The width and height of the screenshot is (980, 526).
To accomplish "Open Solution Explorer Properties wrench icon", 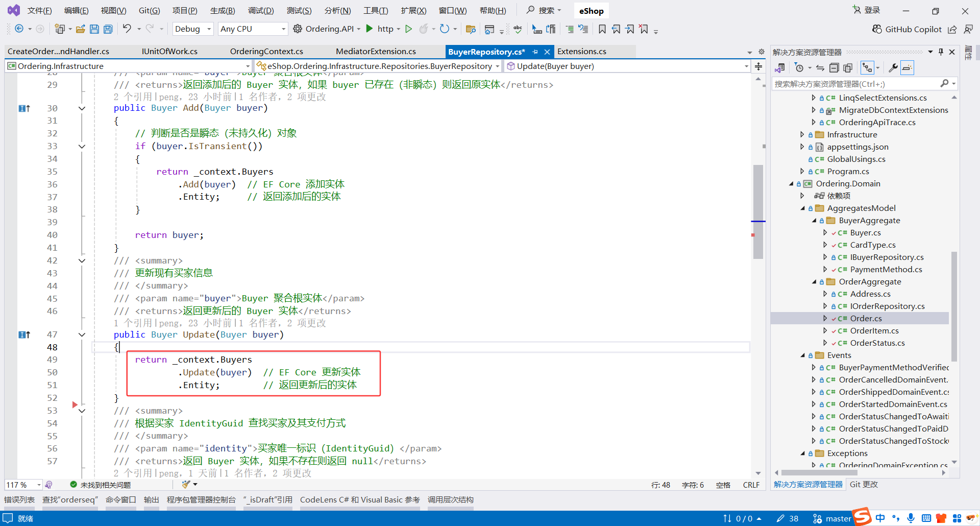I will (x=894, y=67).
